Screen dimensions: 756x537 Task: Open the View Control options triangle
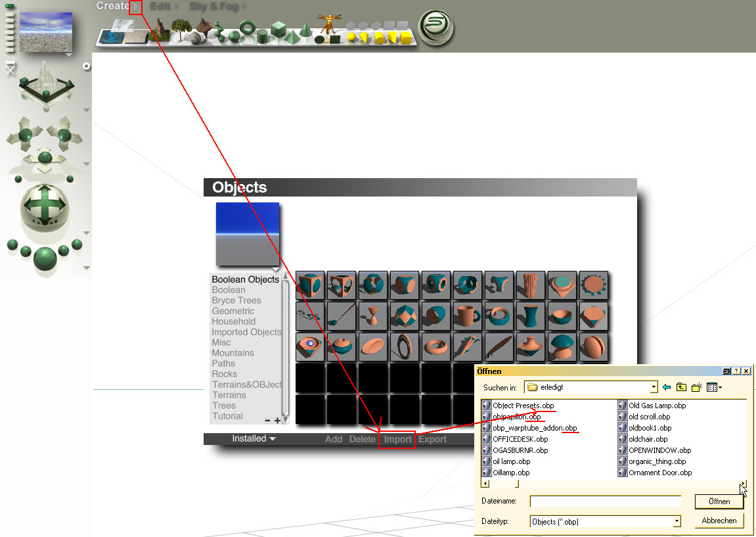[87, 110]
